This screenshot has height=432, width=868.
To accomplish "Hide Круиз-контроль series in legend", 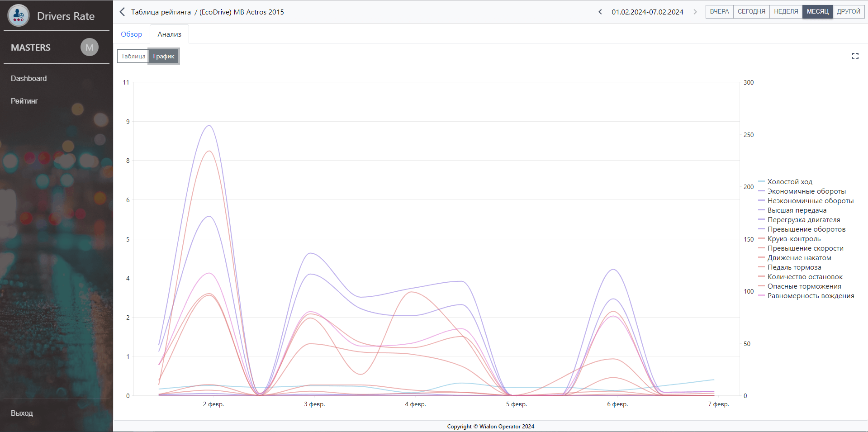I will click(x=794, y=239).
